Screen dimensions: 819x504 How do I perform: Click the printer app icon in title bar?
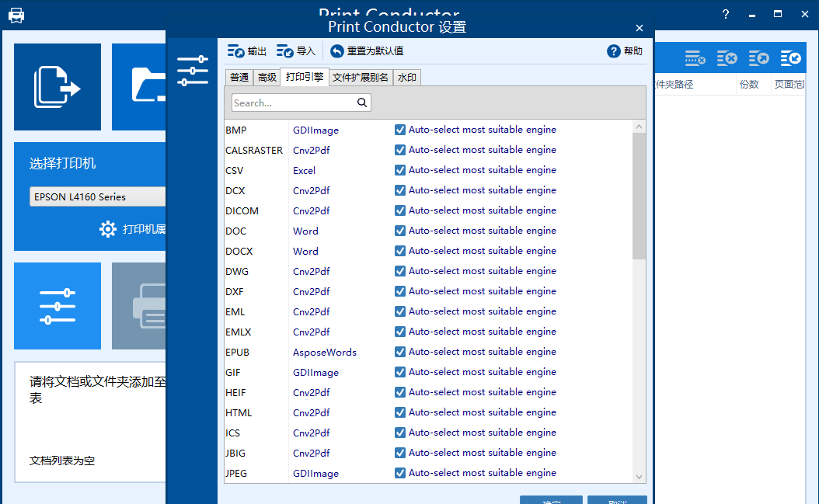[x=16, y=16]
